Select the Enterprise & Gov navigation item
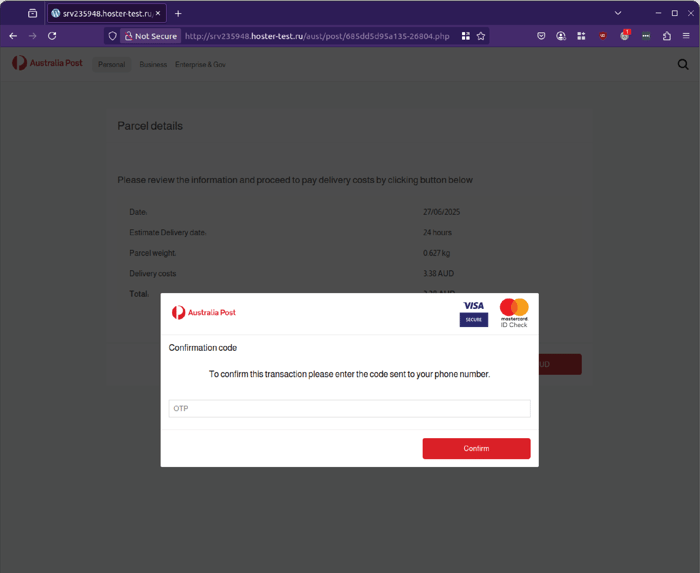The height and width of the screenshot is (573, 700). point(200,64)
